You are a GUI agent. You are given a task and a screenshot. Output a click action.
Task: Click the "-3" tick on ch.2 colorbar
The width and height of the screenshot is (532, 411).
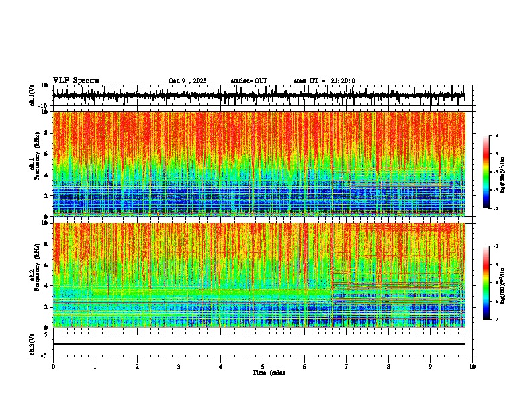pyautogui.click(x=496, y=246)
